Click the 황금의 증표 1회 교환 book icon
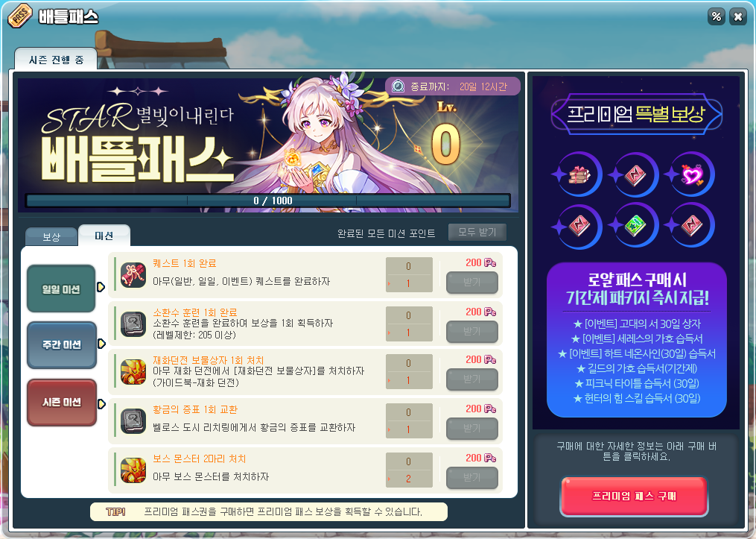Image resolution: width=756 pixels, height=539 pixels. (133, 421)
